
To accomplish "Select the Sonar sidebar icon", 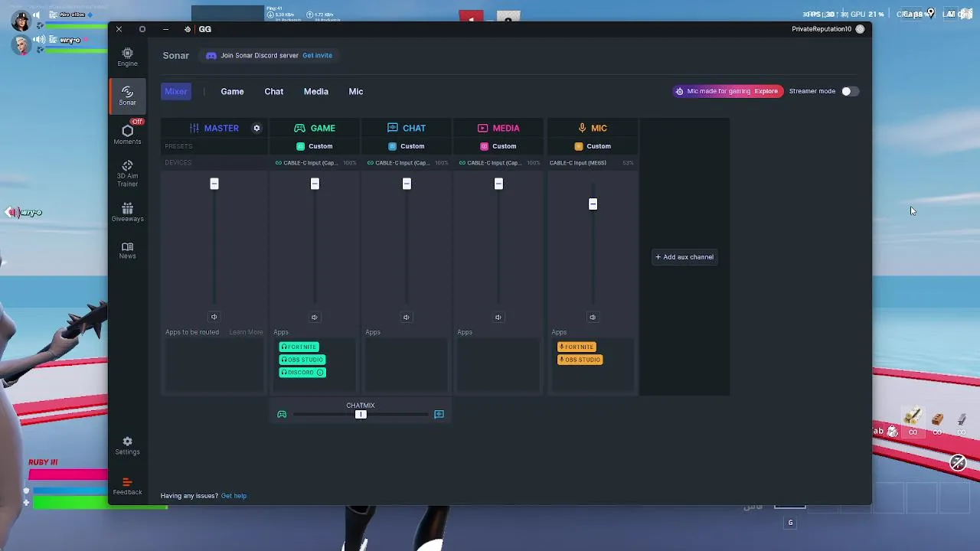I will click(127, 95).
